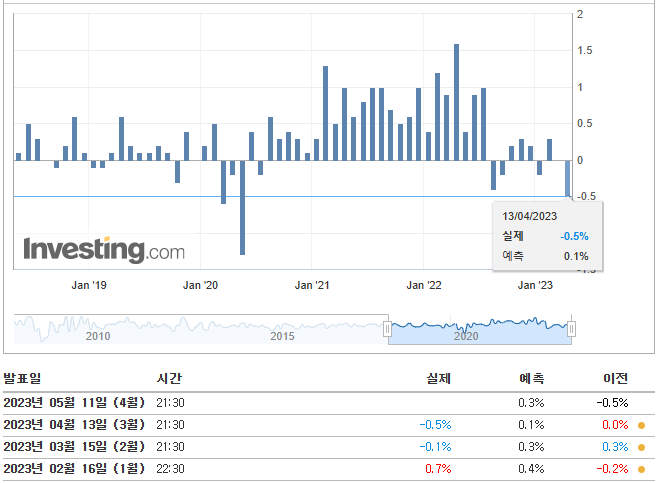
Task: Click previous value 0.0% in red
Action: tap(615, 425)
